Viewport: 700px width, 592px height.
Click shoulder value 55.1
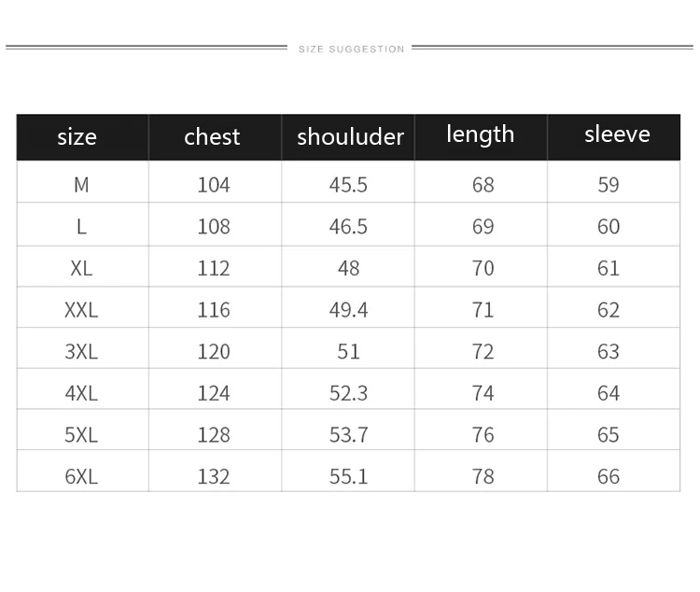[348, 476]
